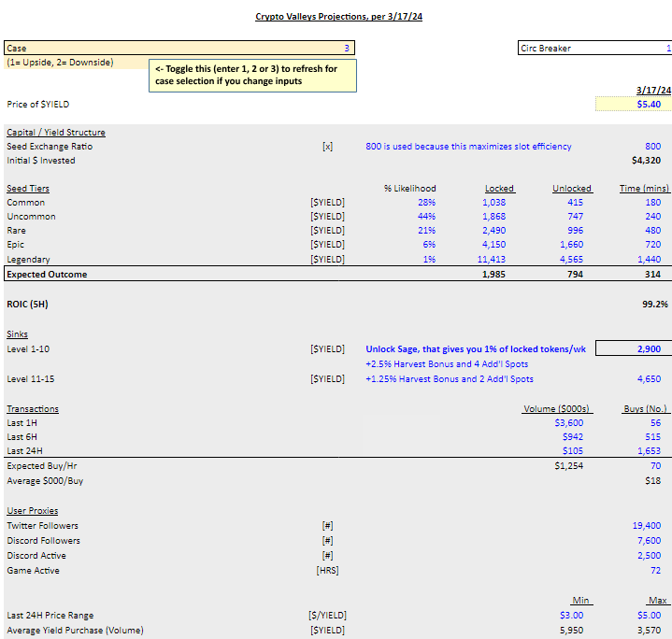The image size is (672, 639).
Task: Click the User Proxies section heading
Action: (32, 510)
